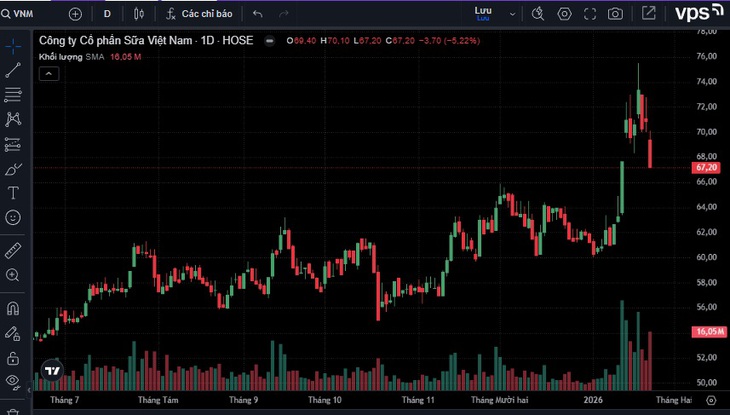This screenshot has width=730, height=415.
Task: Click the VNM symbol search field
Action: point(18,14)
